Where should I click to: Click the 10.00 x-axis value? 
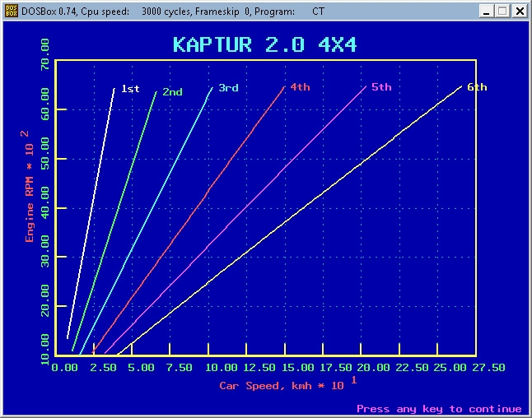tap(222, 368)
